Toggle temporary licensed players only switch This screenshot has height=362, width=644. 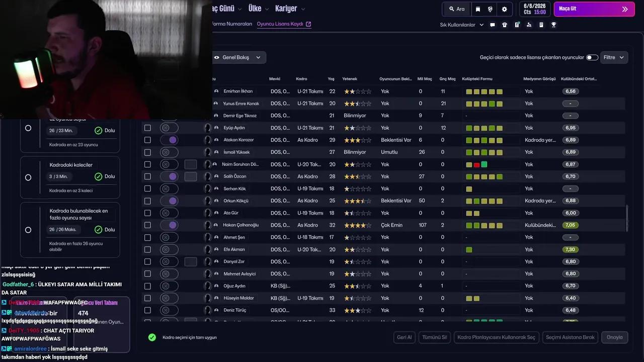(x=592, y=57)
